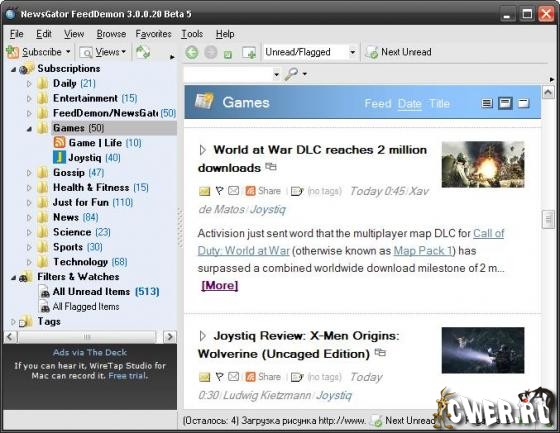The height and width of the screenshot is (433, 560).
Task: Sort newspaper by Feed
Action: tap(378, 104)
